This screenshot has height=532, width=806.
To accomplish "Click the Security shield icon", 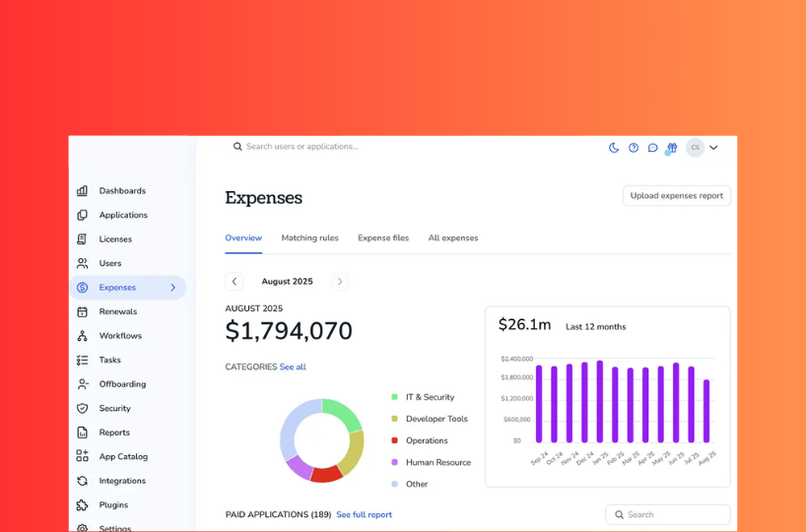I will 83,408.
